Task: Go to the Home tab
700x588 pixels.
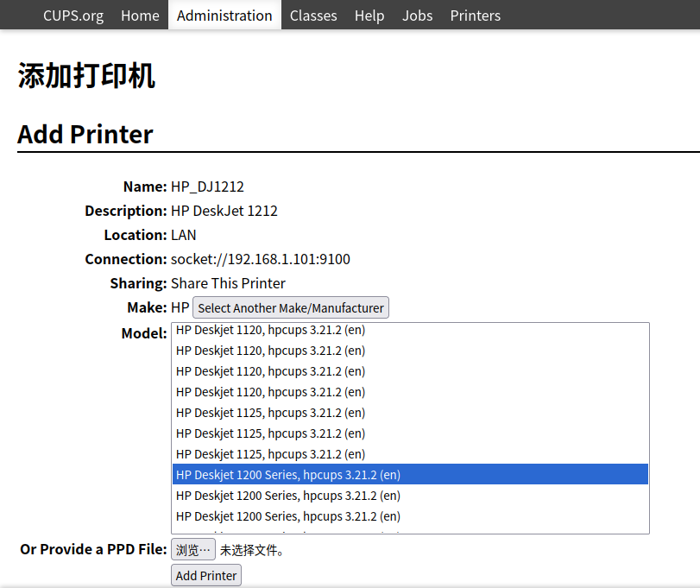Action: click(x=140, y=16)
